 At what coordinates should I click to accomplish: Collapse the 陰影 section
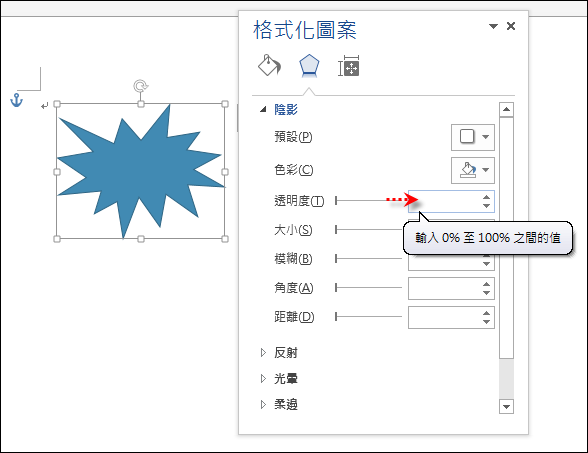click(x=263, y=110)
